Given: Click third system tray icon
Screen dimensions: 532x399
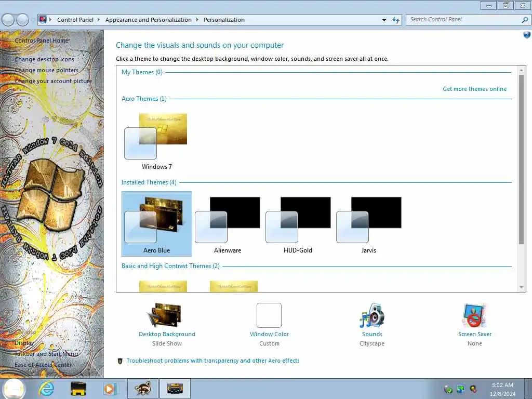Looking at the screenshot, I should click(x=473, y=389).
